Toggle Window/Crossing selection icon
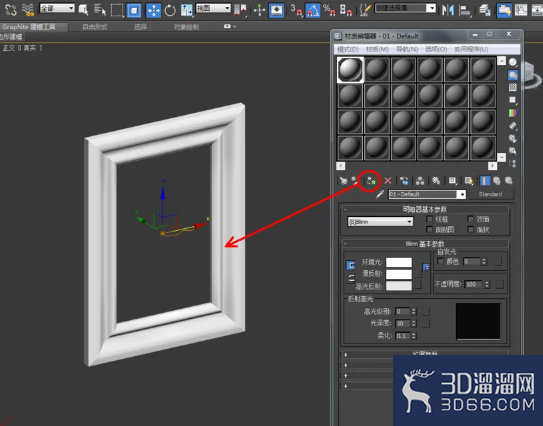Screen dimensions: 543x426 coord(134,10)
